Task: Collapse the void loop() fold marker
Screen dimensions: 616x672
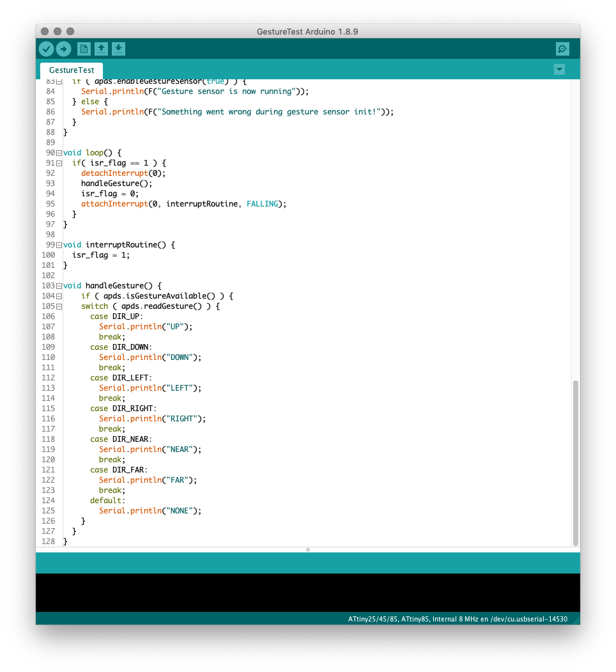Action: [59, 153]
